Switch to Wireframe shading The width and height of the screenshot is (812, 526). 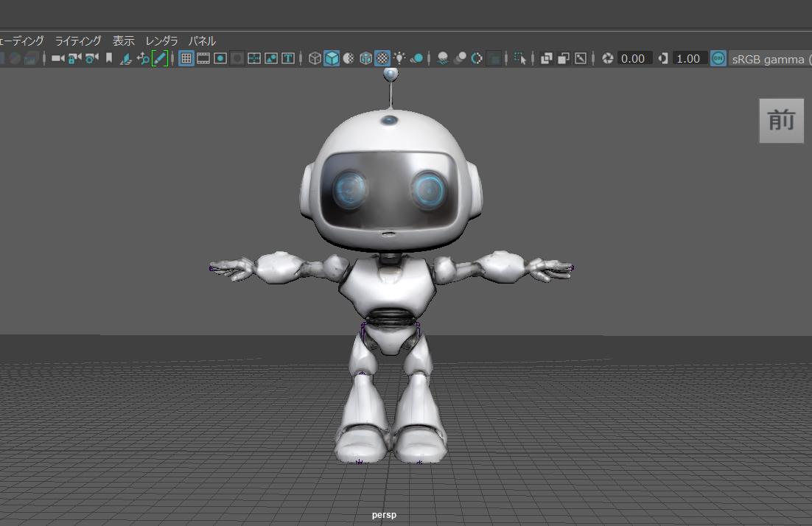tap(315, 58)
